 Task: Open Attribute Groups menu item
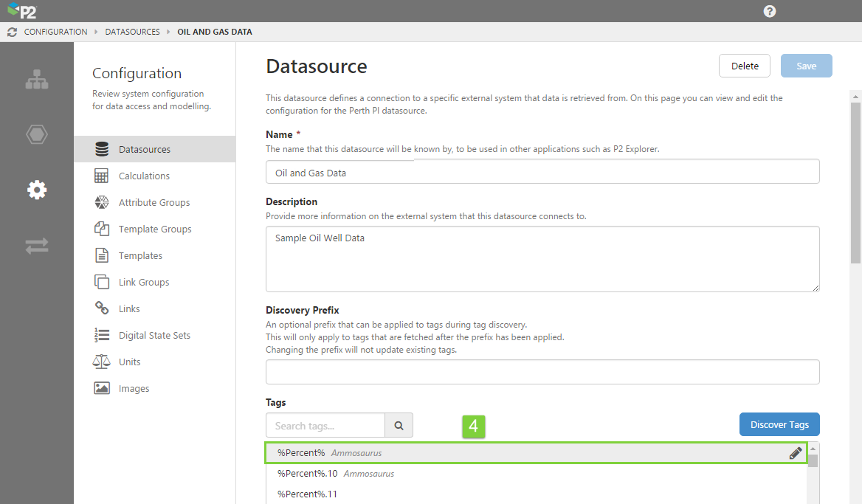154,202
